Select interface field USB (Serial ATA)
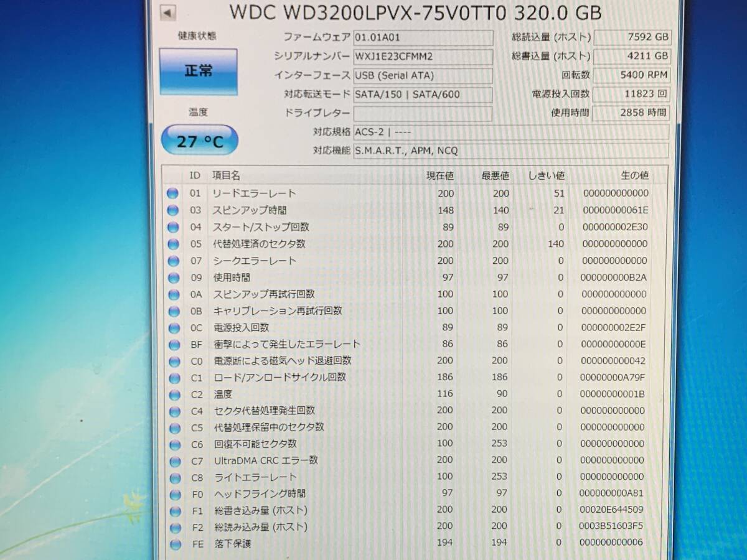 [x=423, y=76]
